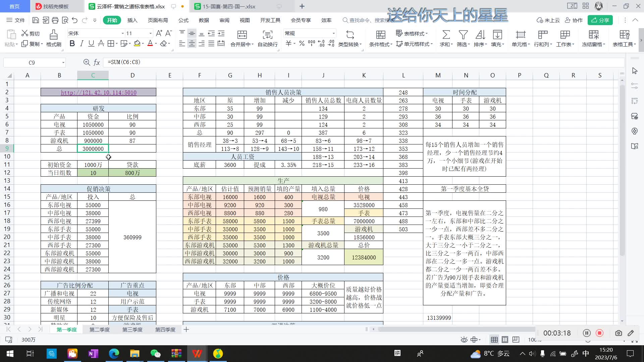
Task: Expand the Paste (粘贴) dropdown arrow
Action: tap(16, 44)
